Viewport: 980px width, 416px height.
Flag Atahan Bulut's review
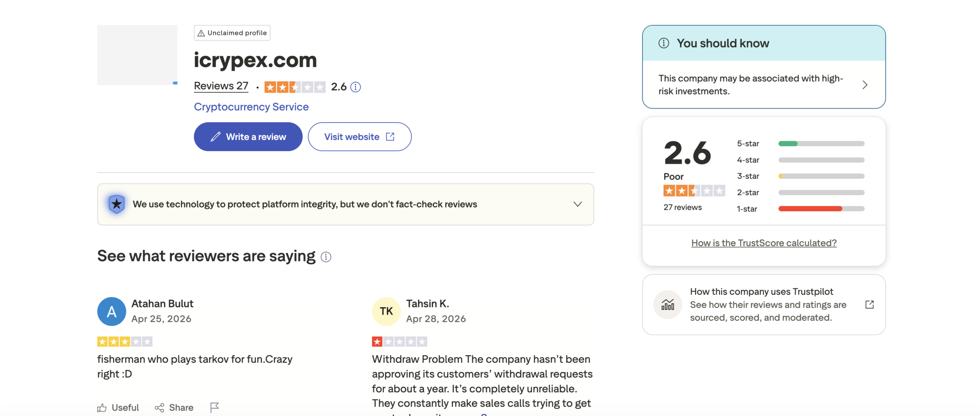point(214,408)
